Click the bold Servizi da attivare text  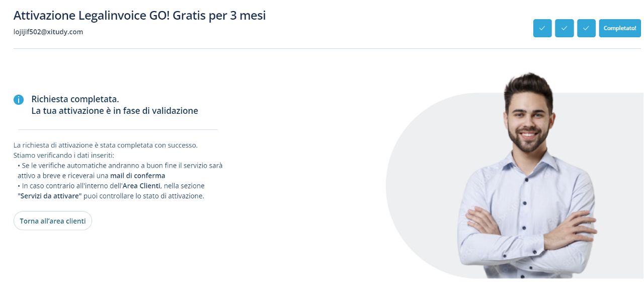[48, 196]
